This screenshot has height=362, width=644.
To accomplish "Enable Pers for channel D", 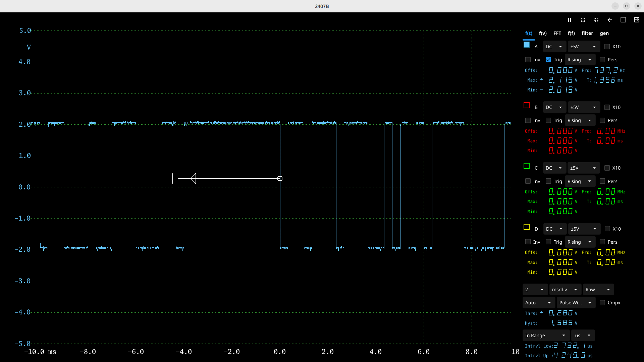I will pos(602,242).
